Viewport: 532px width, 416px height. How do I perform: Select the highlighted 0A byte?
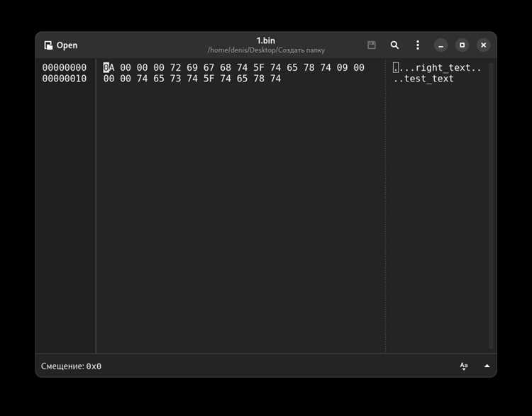[x=109, y=68]
